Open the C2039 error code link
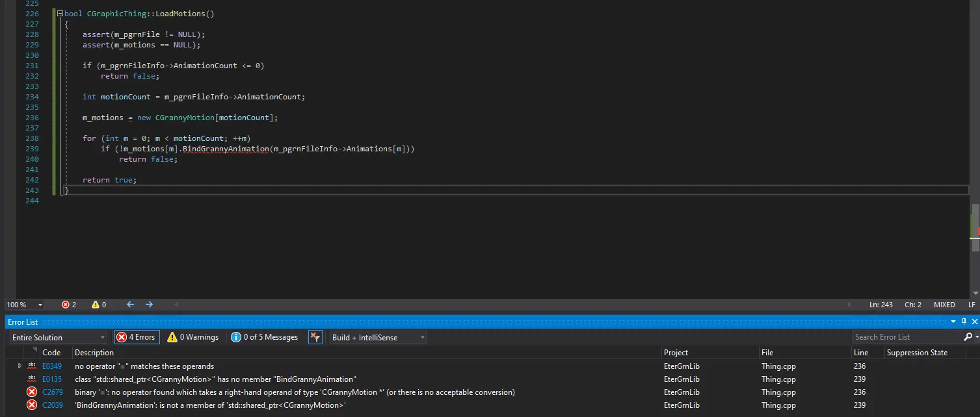 click(x=52, y=405)
